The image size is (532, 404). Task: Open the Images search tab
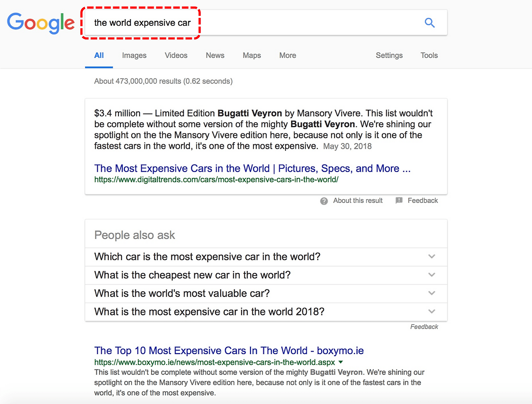point(134,55)
